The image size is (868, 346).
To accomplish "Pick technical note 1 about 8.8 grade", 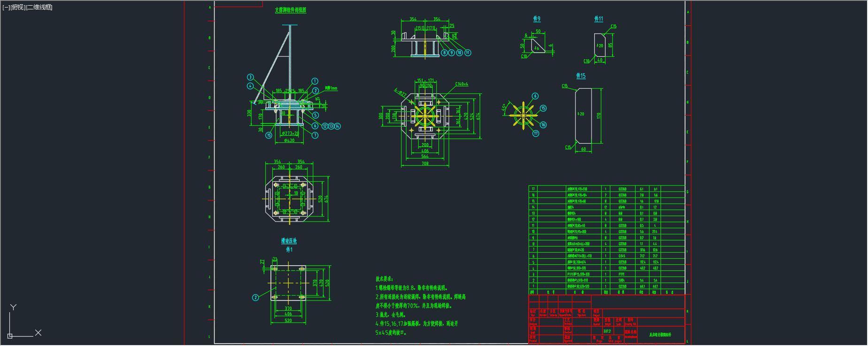I will point(411,288).
